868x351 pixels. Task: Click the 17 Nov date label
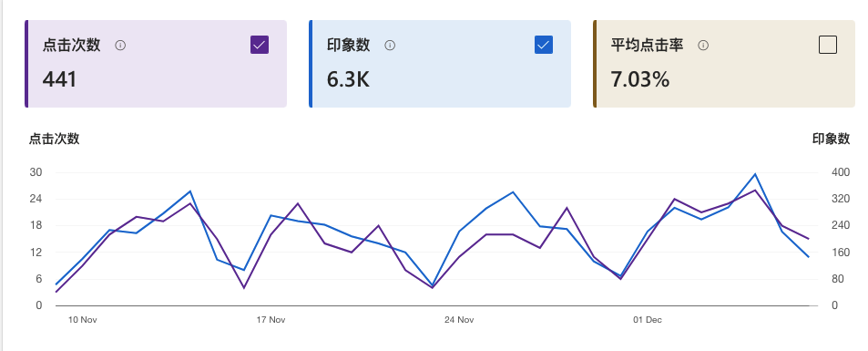click(271, 320)
